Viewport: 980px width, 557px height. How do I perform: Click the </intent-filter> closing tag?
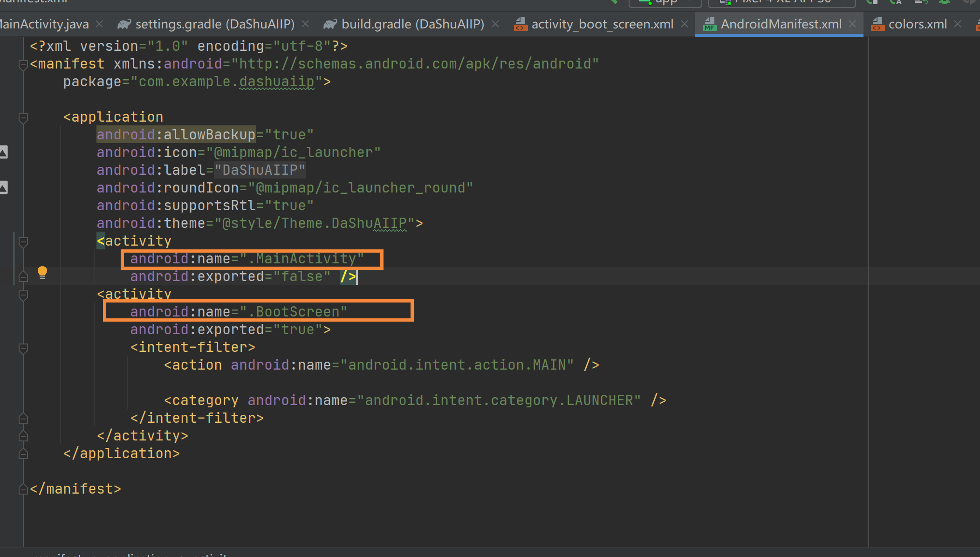tap(197, 418)
